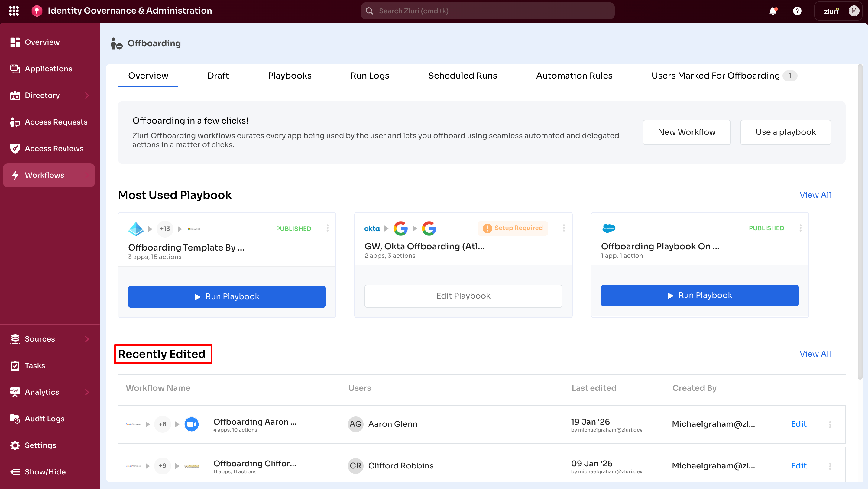Open the app launcher grid icon
The height and width of the screenshot is (489, 868).
pos(14,11)
